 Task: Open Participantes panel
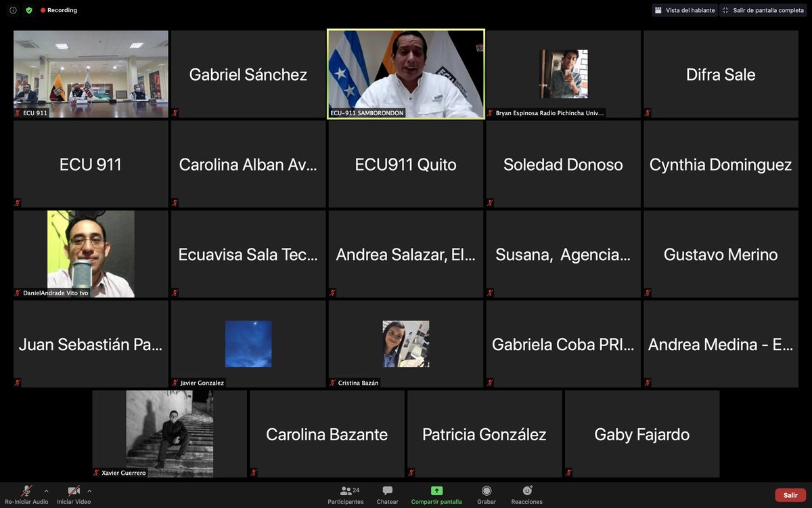point(346,494)
